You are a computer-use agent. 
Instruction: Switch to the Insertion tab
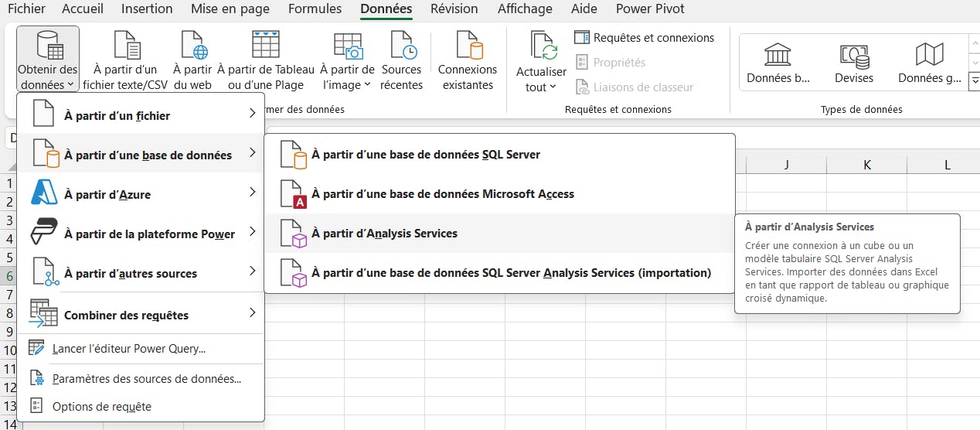[x=147, y=9]
